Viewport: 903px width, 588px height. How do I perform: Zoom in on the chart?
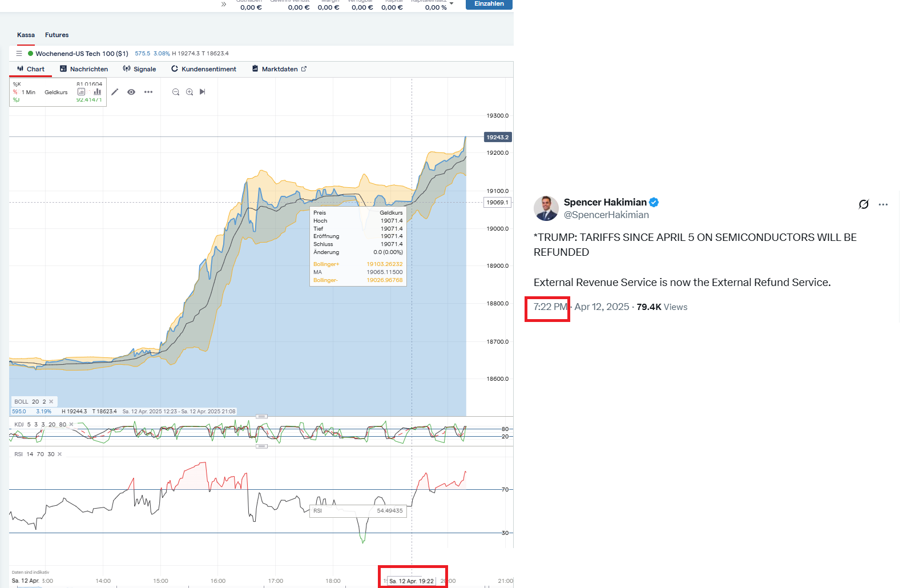(x=190, y=92)
